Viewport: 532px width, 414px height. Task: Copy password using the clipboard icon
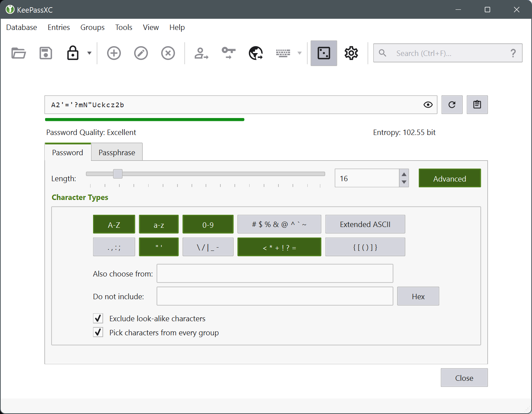click(477, 105)
